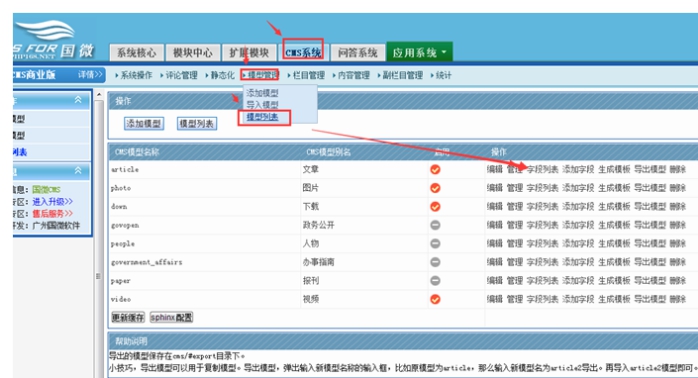
Task: Collapse the second sidebar panel chevron
Action: pos(78,170)
